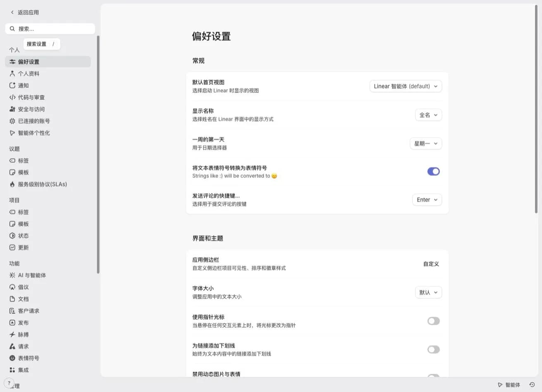Viewport: 542px width, 392px height.
Task: Click the 已连接的账号 gear icon
Action: 12,121
